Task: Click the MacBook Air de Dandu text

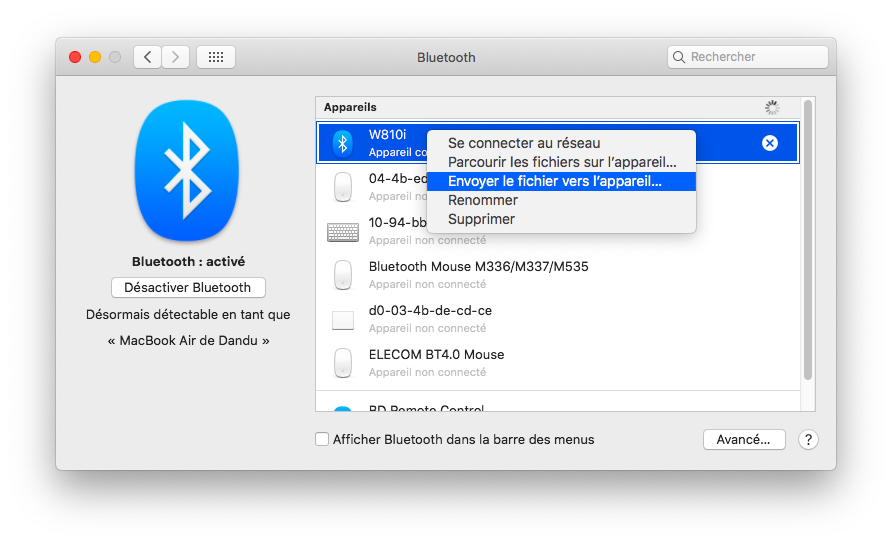Action: tap(188, 341)
